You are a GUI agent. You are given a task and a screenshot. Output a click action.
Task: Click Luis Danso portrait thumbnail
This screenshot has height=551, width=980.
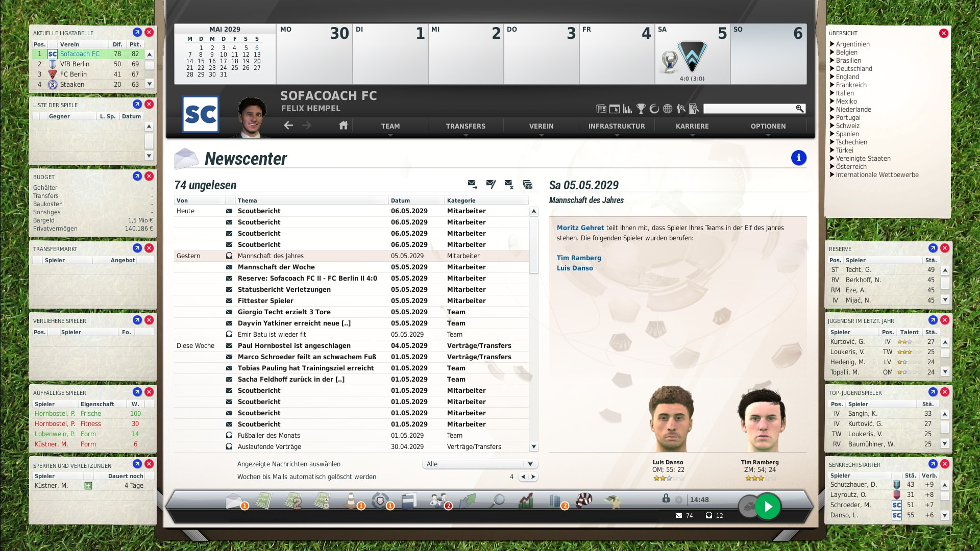tap(671, 418)
